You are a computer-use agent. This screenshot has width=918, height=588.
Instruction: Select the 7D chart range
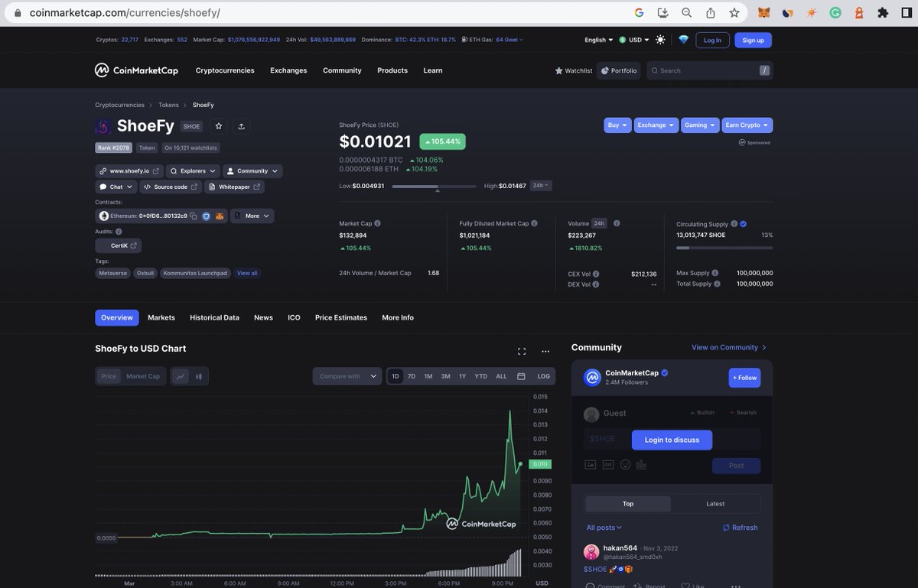412,376
